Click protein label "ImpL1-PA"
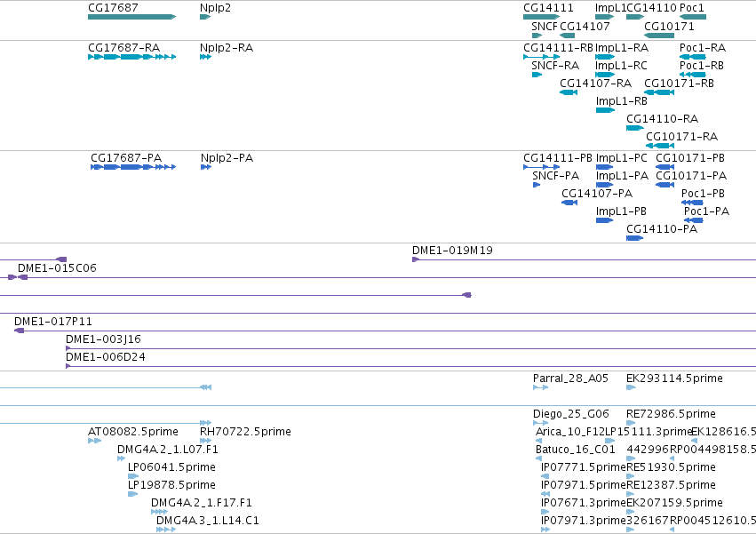756x534 pixels. [x=622, y=176]
